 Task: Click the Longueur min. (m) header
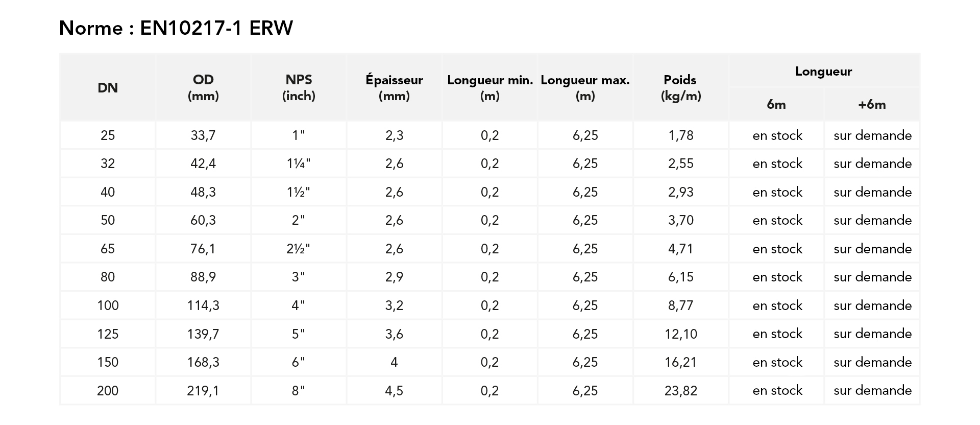490,88
